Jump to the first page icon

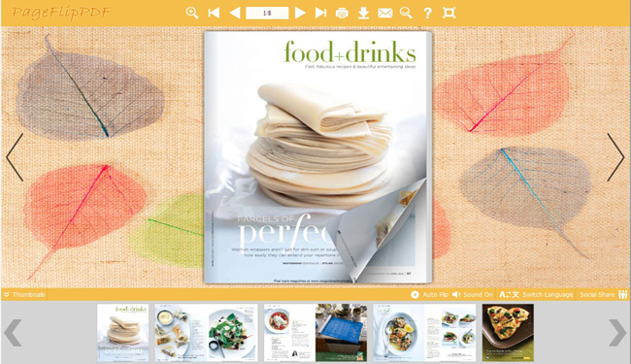(214, 13)
